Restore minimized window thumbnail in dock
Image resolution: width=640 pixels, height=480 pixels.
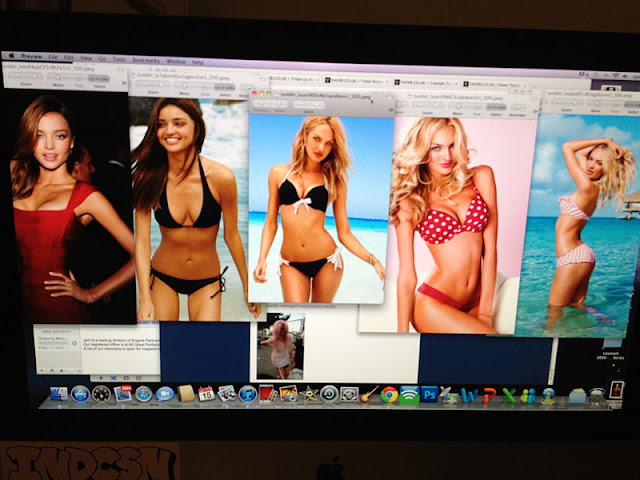tap(616, 390)
